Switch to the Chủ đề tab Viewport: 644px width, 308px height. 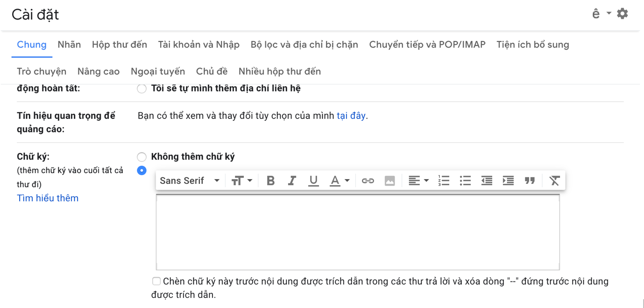[212, 71]
